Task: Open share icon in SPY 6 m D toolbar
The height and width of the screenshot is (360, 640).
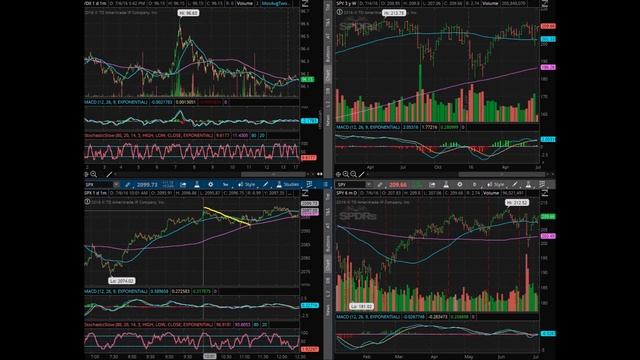Action: 432,184
